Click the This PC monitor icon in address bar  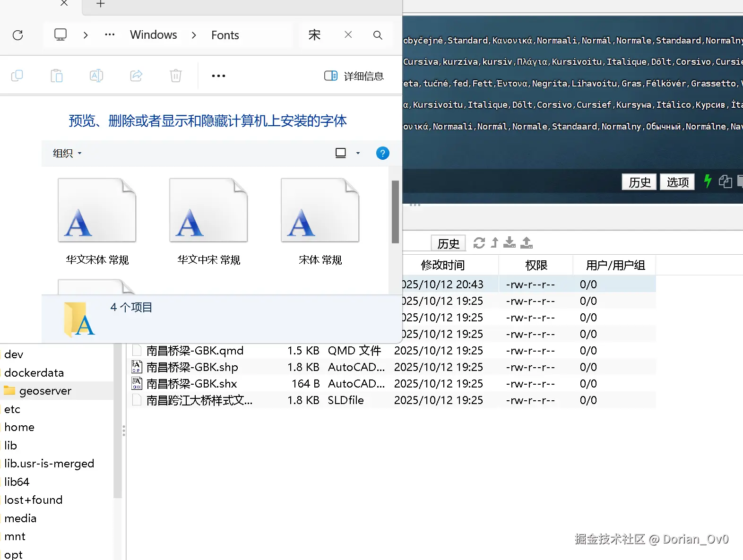[60, 35]
